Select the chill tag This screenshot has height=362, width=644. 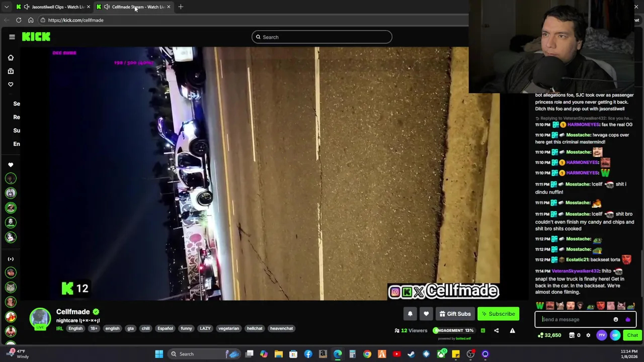[145, 328]
